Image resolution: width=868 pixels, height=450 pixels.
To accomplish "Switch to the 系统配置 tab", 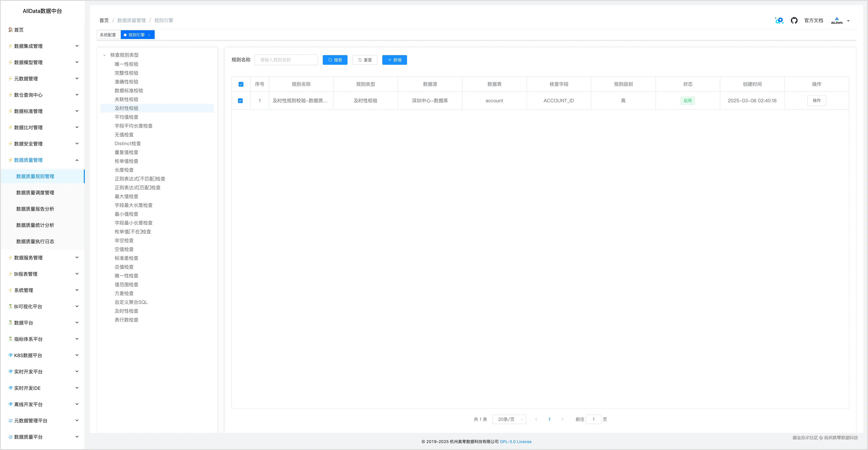I will click(x=108, y=35).
